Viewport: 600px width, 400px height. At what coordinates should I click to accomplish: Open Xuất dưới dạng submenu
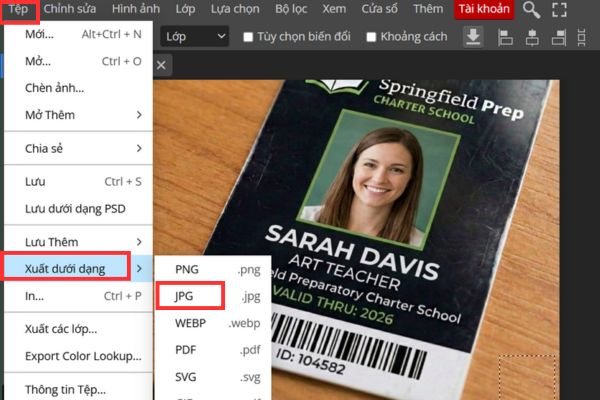click(78, 269)
